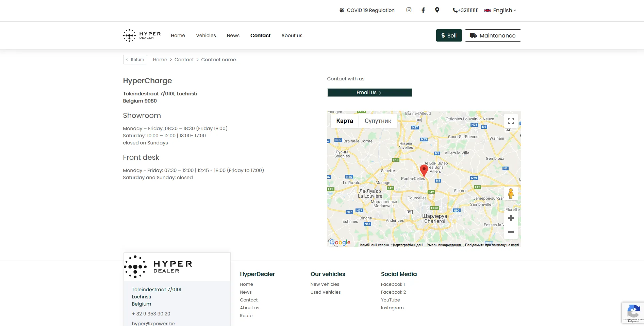The height and width of the screenshot is (326, 644).
Task: Open the Vehicles menu item
Action: [x=206, y=35]
